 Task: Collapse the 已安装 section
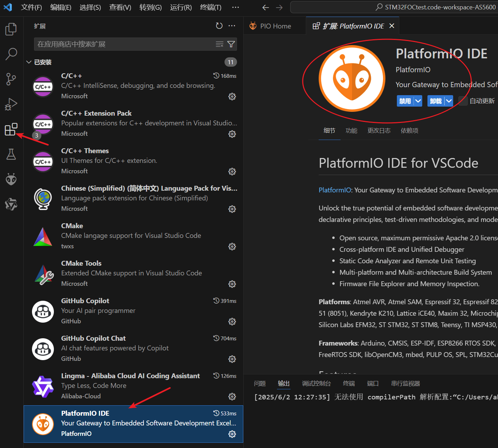pos(29,62)
